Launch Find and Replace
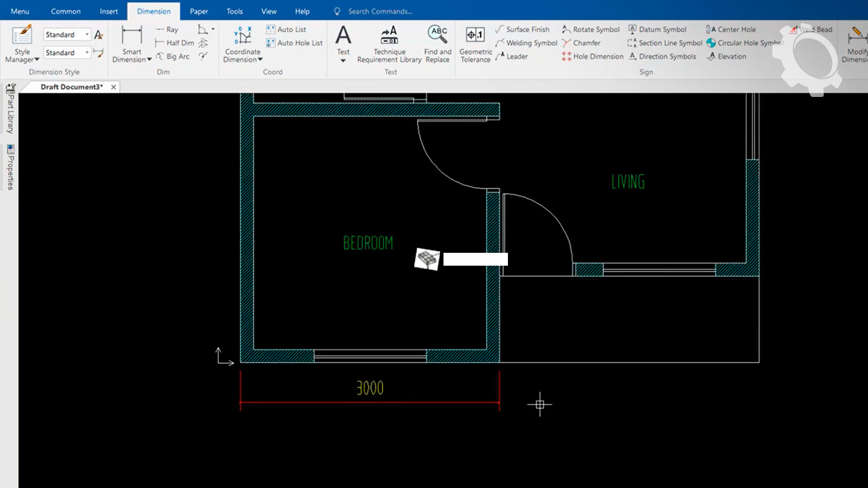 (x=437, y=43)
